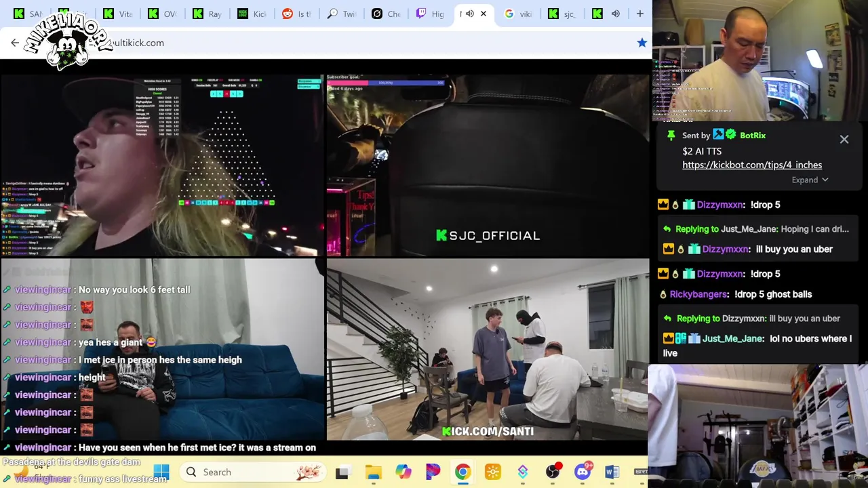Open the pink P app on taskbar

(433, 472)
